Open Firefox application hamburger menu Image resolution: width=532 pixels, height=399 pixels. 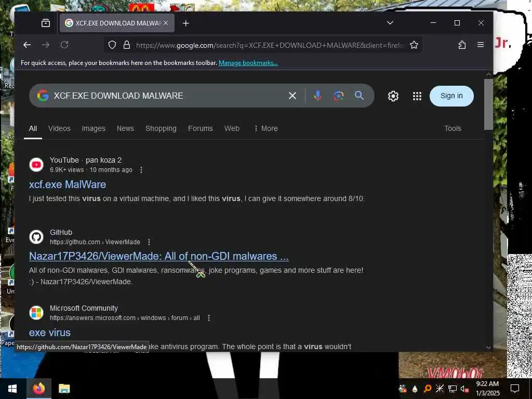[481, 45]
